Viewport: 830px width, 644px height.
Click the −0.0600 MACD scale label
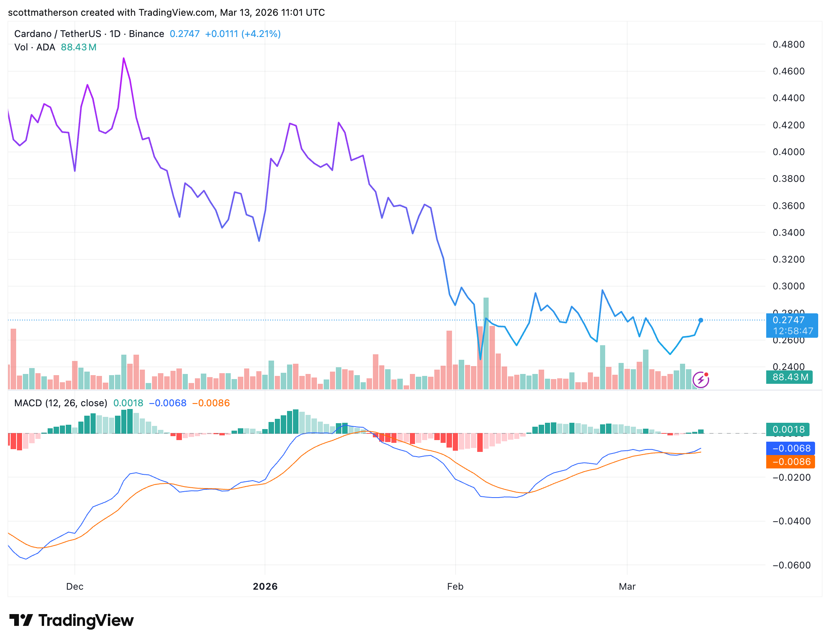(791, 565)
